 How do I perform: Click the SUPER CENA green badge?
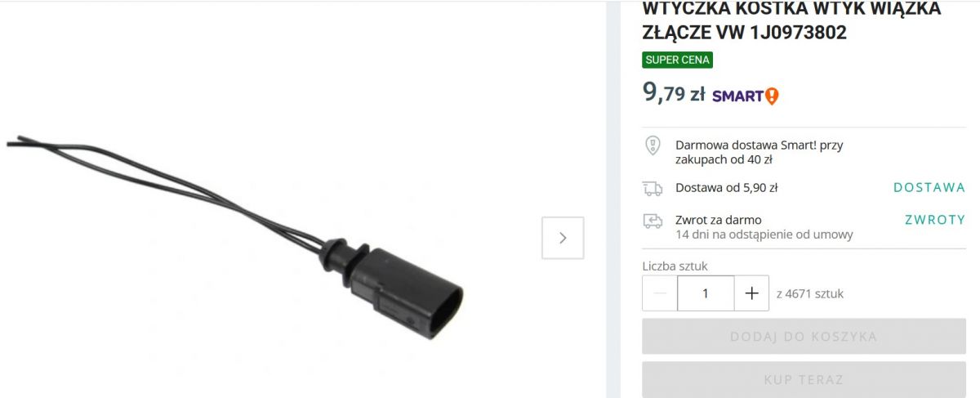pos(677,60)
